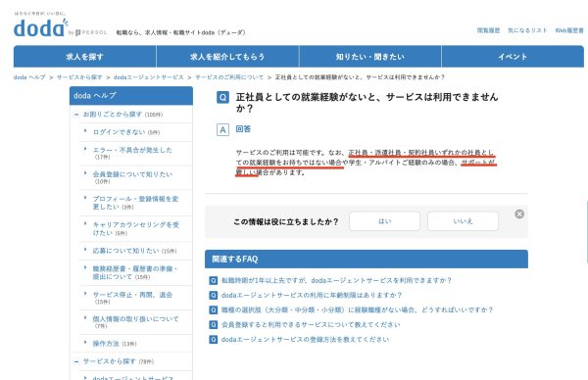Open 職務経歴書・履歴書の準備・提出について category
This screenshot has width=588, height=380.
[x=135, y=272]
